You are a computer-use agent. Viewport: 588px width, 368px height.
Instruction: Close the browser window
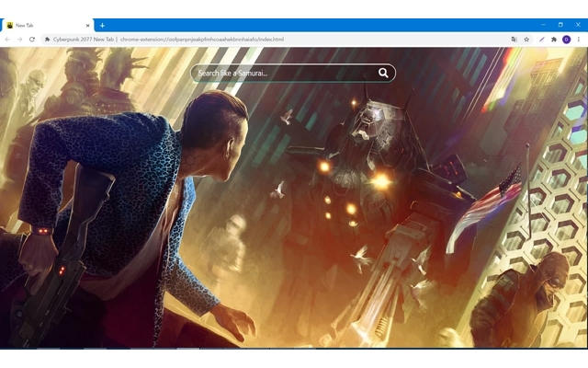pos(578,25)
